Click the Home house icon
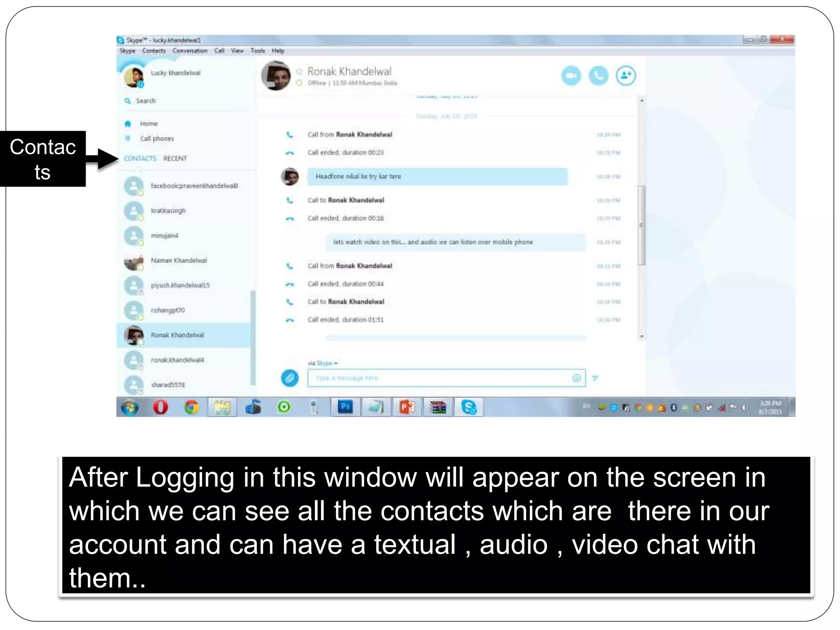The height and width of the screenshot is (630, 840). [x=128, y=123]
